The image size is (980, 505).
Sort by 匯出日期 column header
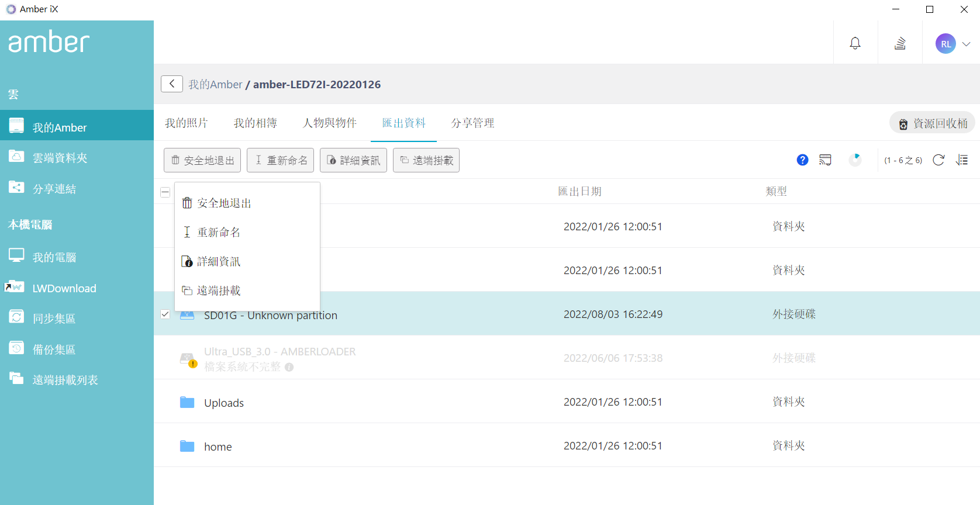pyautogui.click(x=579, y=191)
